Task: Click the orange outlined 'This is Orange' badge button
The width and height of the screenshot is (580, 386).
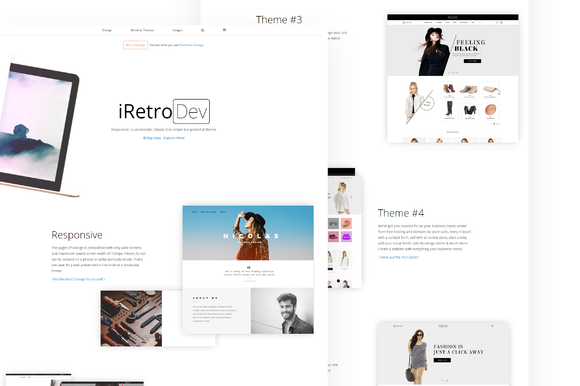Action: coord(135,45)
